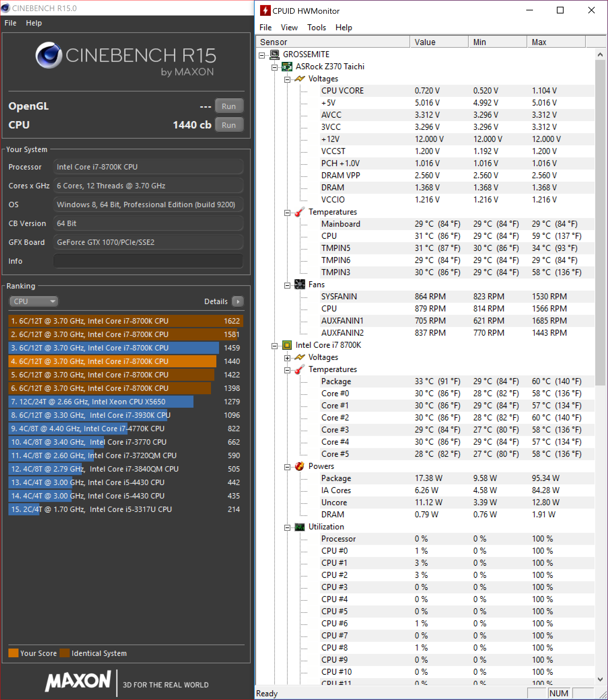Screen dimensions: 608x700
Task: Click the GFX Board field
Action: (148, 242)
